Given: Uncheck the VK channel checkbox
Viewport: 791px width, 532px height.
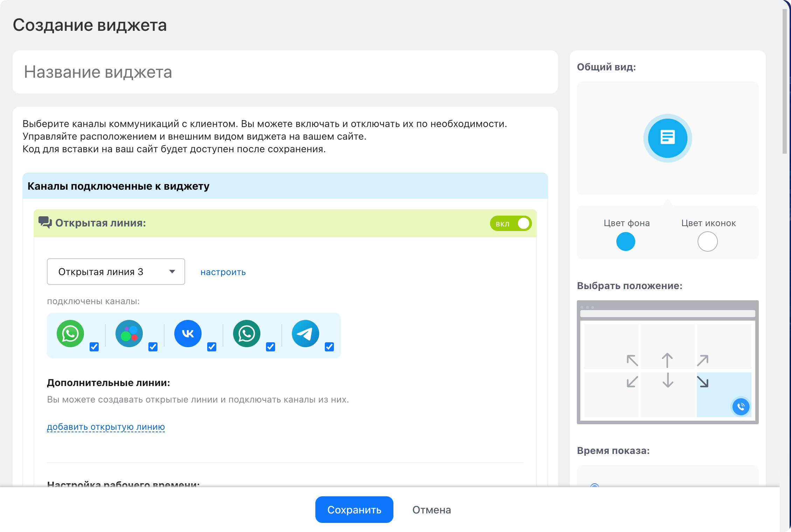Looking at the screenshot, I should tap(212, 347).
